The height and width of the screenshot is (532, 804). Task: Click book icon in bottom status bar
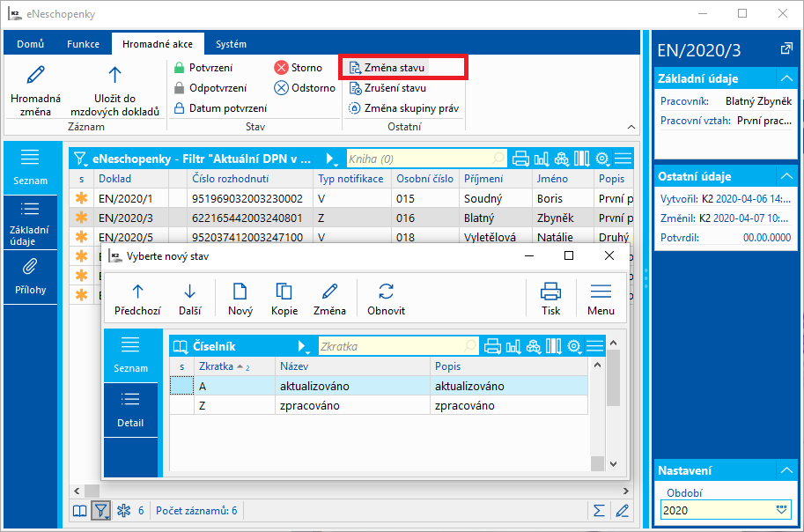pos(80,511)
